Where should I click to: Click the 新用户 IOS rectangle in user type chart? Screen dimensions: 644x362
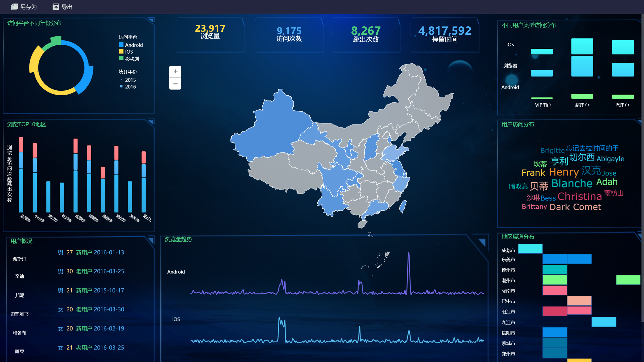[582, 46]
